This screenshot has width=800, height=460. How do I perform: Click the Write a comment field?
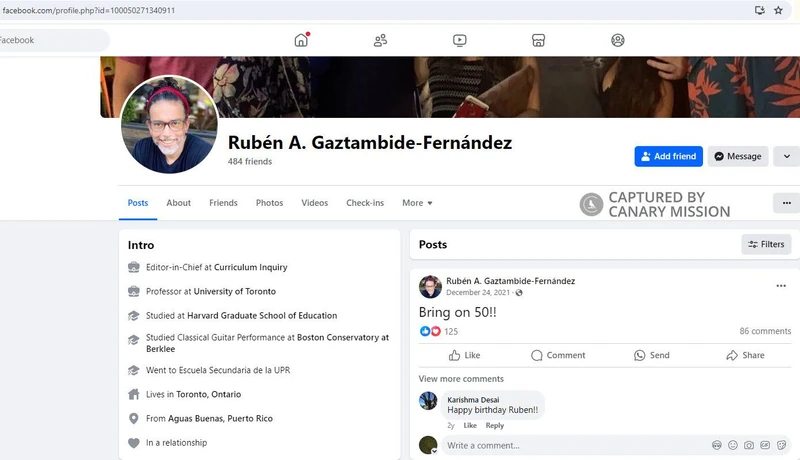577,445
